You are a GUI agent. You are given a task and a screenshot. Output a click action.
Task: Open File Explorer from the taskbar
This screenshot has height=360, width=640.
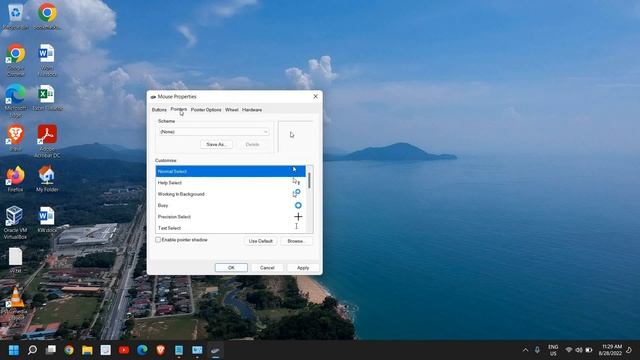pos(87,350)
